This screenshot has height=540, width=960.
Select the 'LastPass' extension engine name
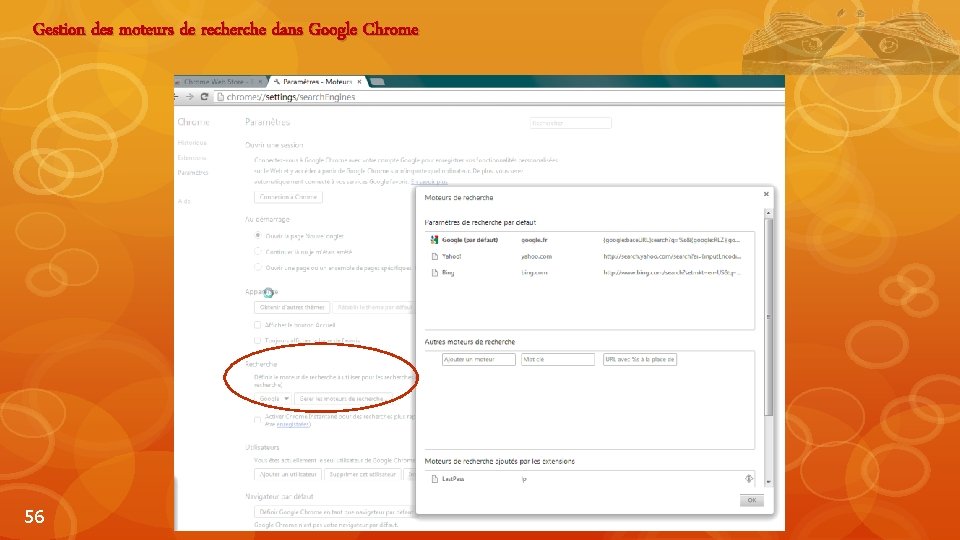pyautogui.click(x=453, y=479)
